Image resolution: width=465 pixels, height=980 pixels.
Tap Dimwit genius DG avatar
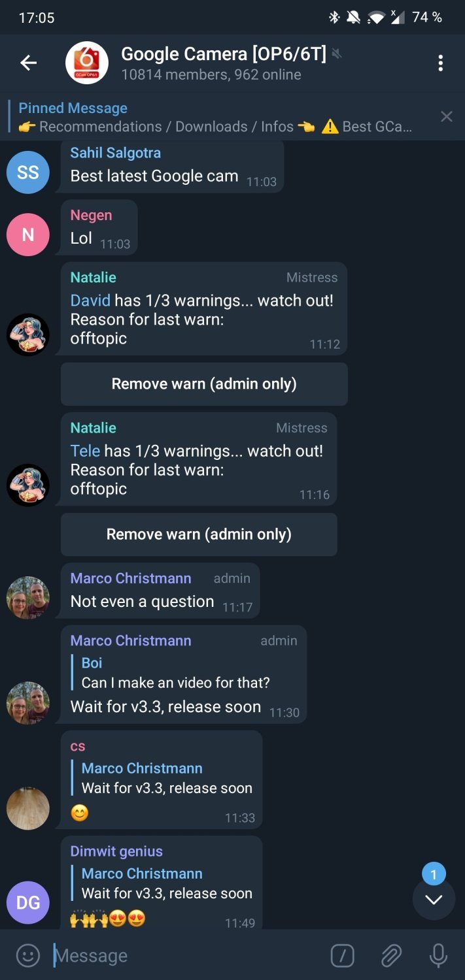click(27, 903)
